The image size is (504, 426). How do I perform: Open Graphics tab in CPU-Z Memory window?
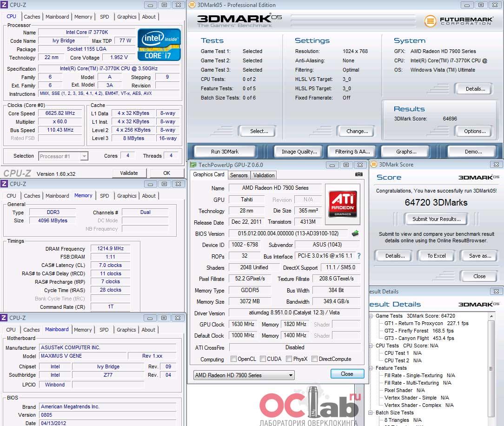pos(126,196)
